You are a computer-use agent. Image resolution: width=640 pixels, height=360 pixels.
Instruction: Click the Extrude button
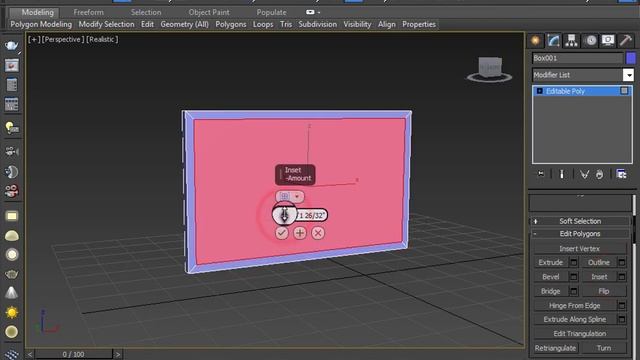pos(551,262)
